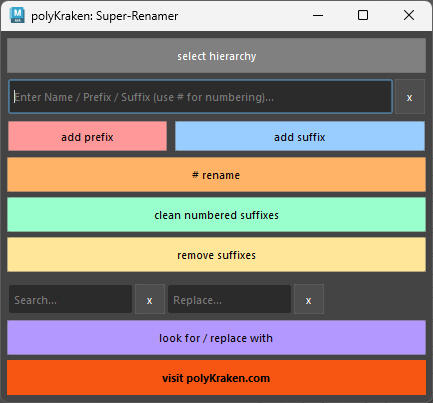Click clean numbered suffixes

coord(216,215)
